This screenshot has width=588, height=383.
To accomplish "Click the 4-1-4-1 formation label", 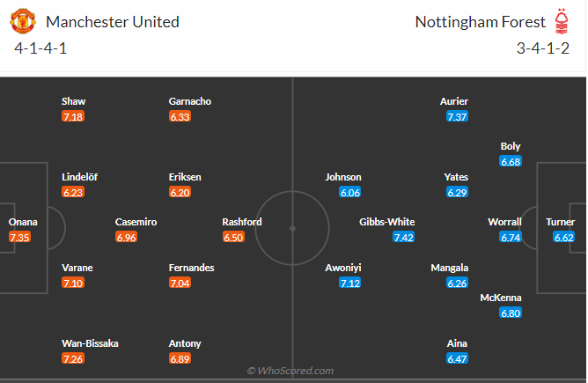I will pos(40,48).
